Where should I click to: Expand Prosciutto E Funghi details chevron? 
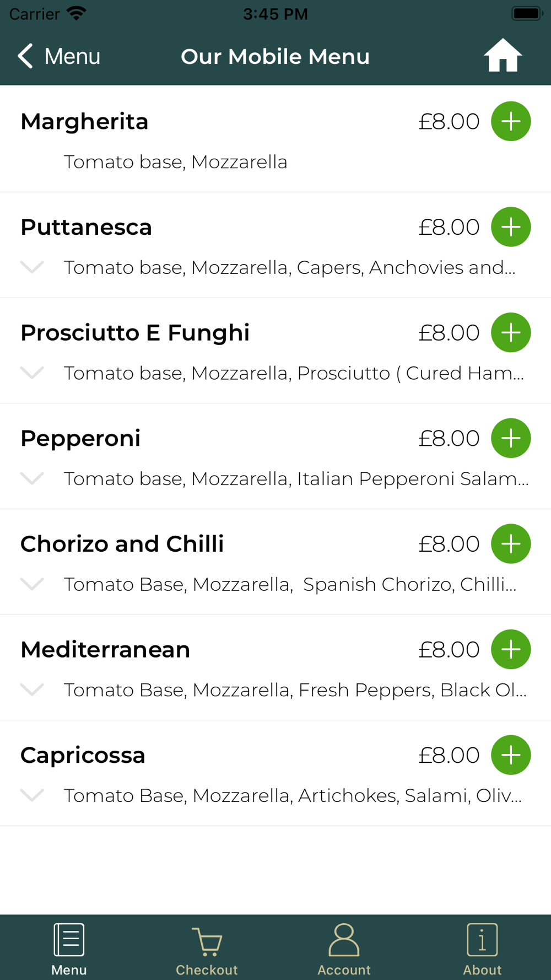point(32,373)
